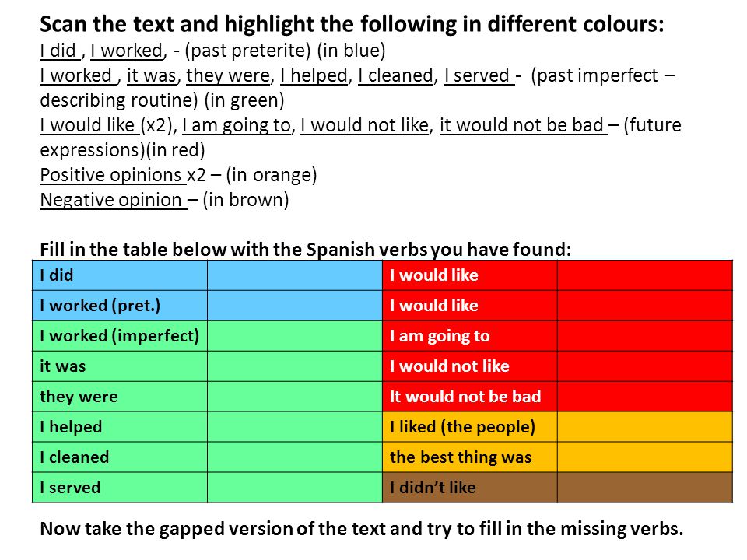Click the underlined 'Positive opinions' text

point(110,175)
